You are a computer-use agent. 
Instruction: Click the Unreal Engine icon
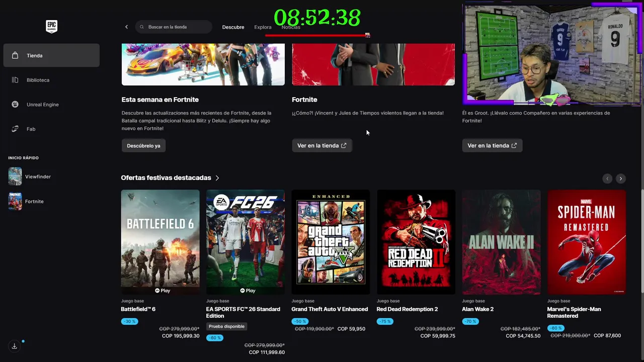tap(15, 105)
